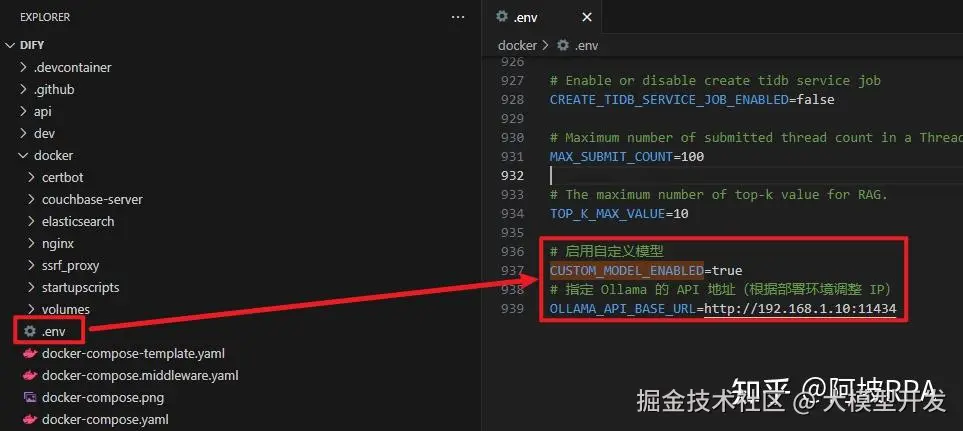Click comment 'Maximum number of submitted thread'
The width and height of the screenshot is (963, 431).
(756, 138)
